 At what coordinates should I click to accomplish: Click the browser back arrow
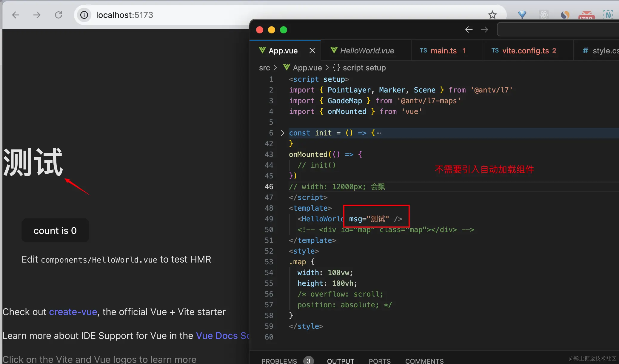pyautogui.click(x=16, y=15)
